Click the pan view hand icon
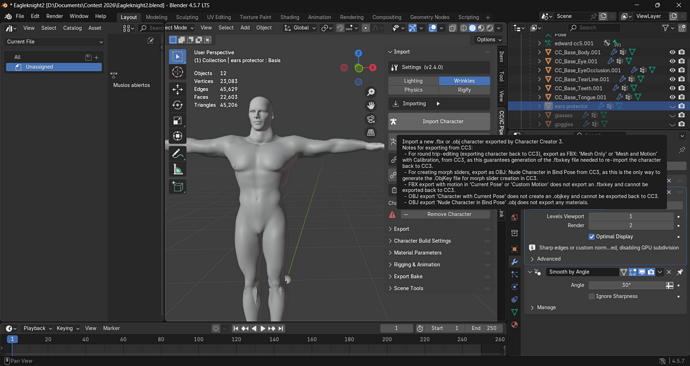 (371, 106)
